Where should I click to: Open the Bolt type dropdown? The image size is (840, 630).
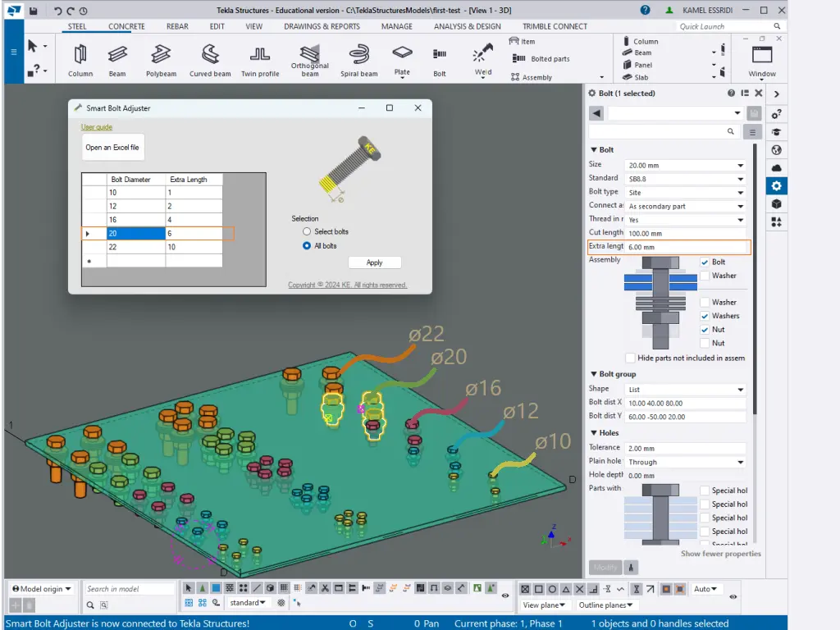740,192
